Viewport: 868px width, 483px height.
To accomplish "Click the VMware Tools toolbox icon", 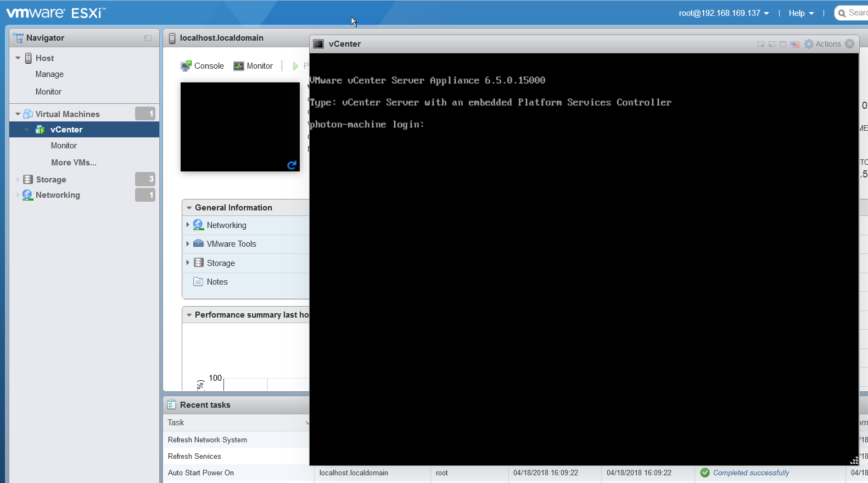I will [198, 243].
